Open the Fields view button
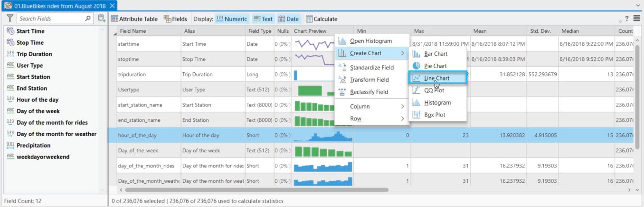644x207 pixels. pyautogui.click(x=175, y=19)
